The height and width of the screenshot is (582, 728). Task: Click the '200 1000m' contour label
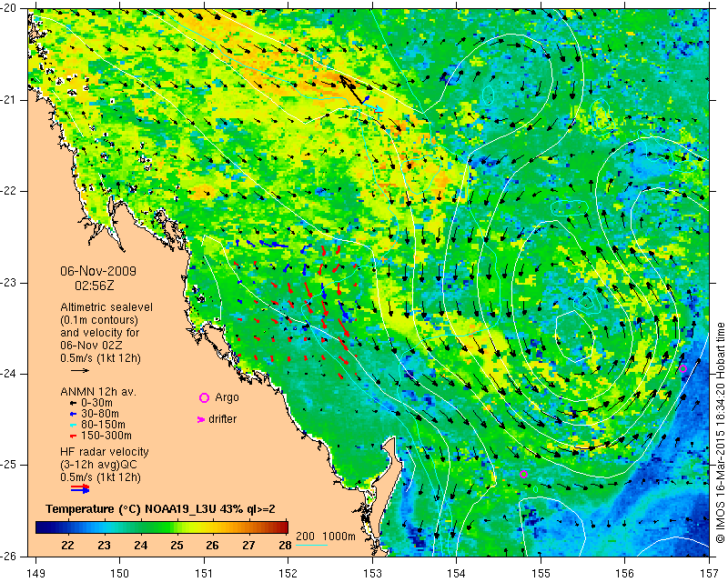[326, 537]
